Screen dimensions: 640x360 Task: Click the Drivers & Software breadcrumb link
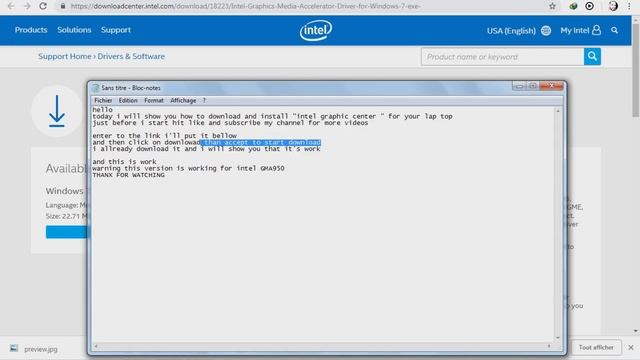[131, 56]
